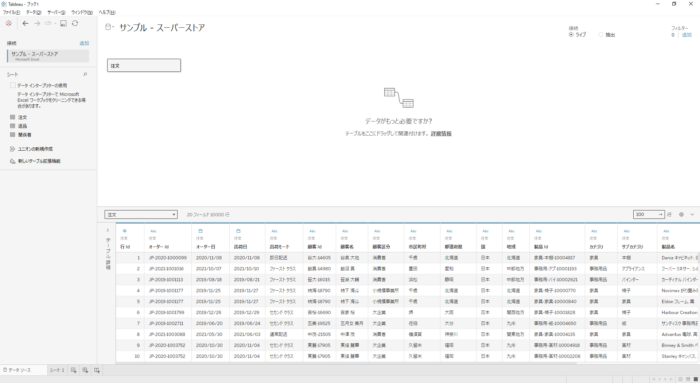Click the 関係者 sheet name in sidebar

coord(25,134)
